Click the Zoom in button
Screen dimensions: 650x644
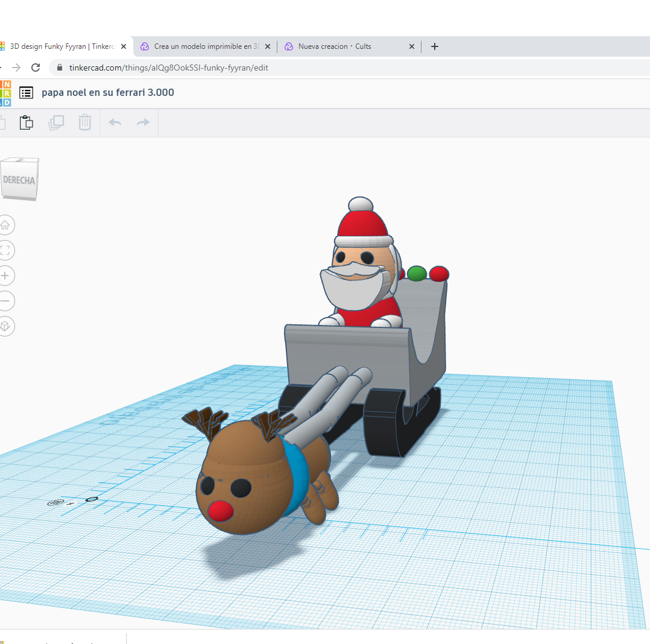[5, 276]
